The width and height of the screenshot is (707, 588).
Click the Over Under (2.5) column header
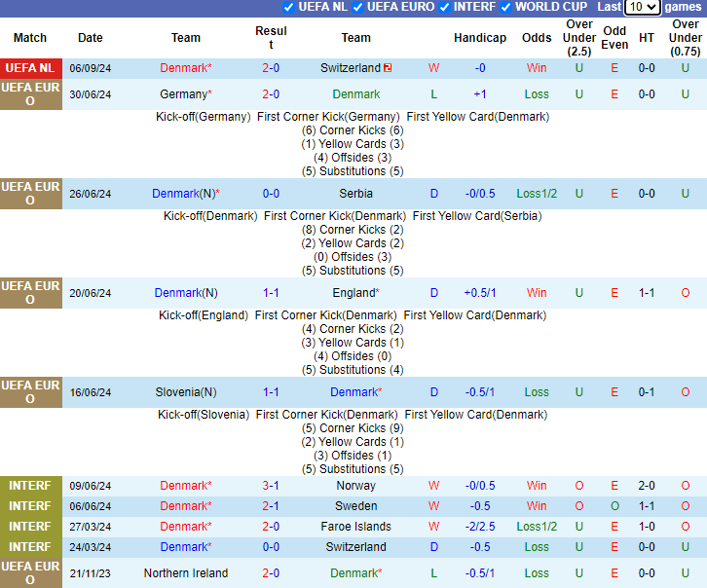tap(579, 38)
